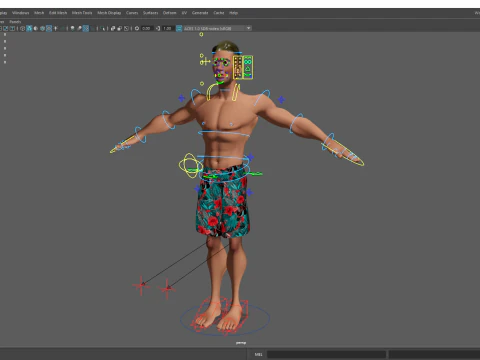
Task: Open the UV menu
Action: [x=184, y=13]
